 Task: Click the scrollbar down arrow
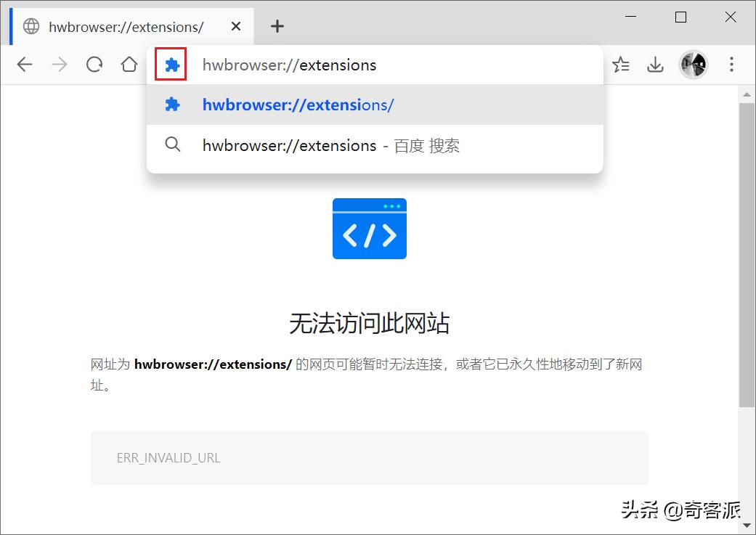point(747,525)
